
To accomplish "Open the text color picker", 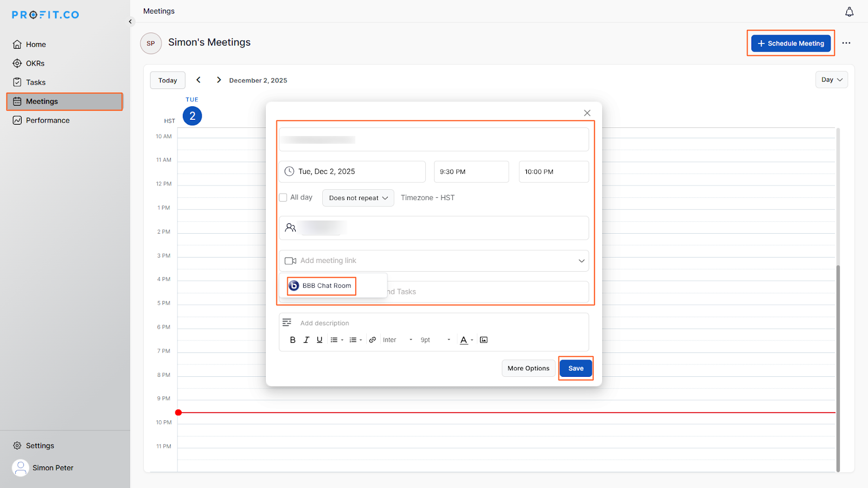I will click(x=464, y=340).
